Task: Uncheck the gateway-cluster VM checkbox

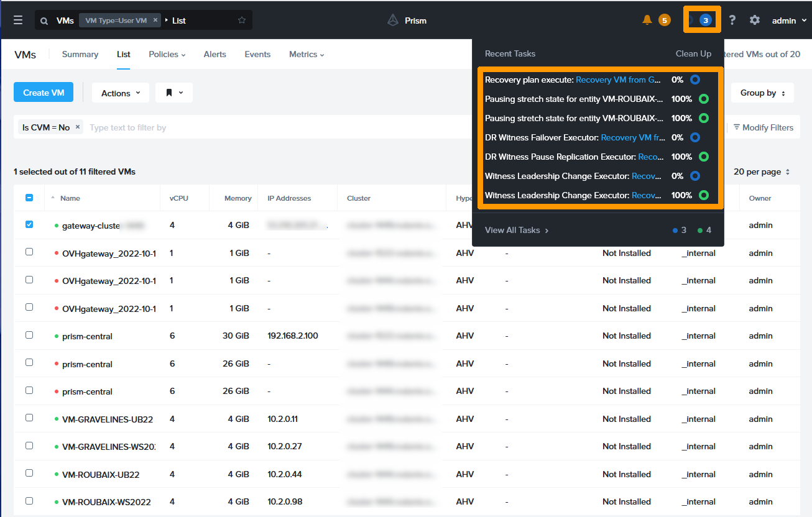Action: [29, 225]
